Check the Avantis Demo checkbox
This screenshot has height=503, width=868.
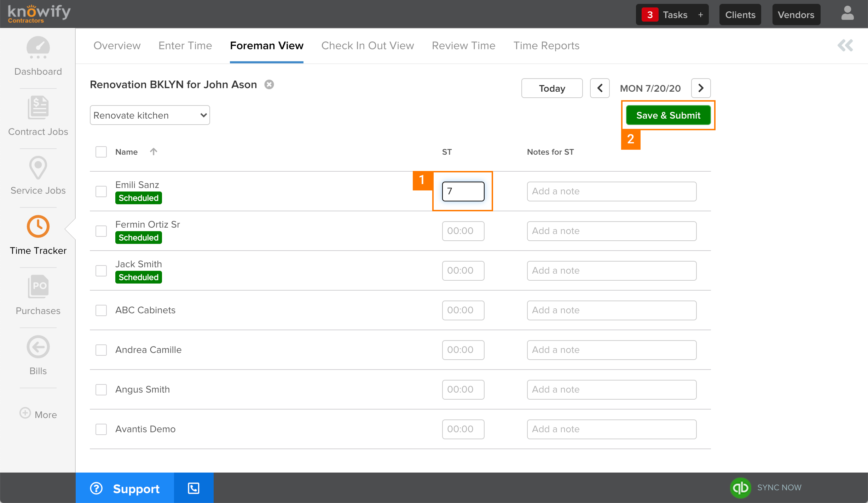101,429
